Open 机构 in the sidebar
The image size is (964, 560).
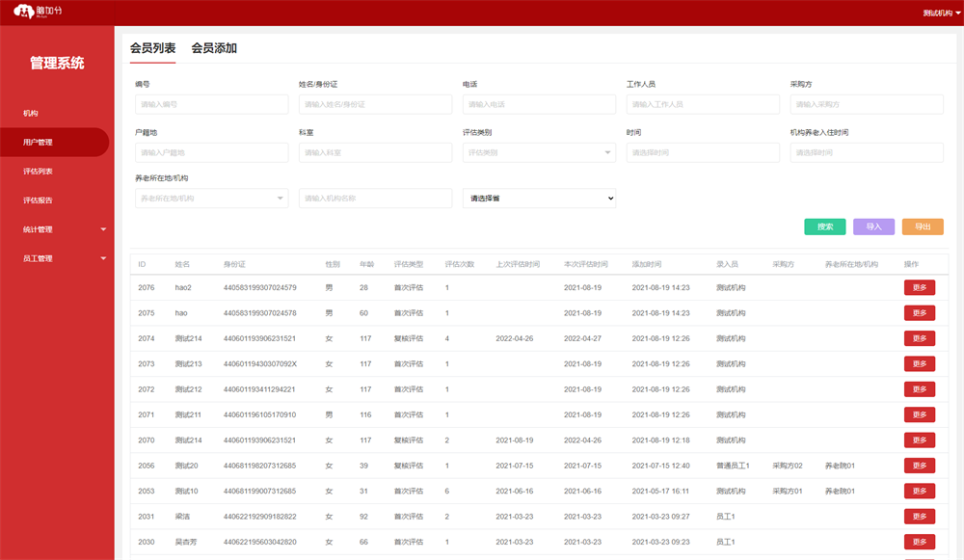(31, 114)
